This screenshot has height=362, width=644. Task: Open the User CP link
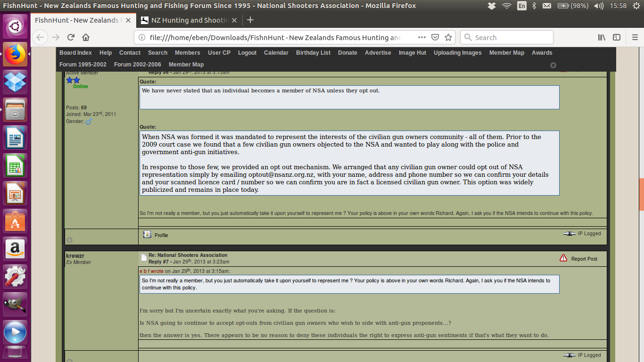(x=219, y=53)
